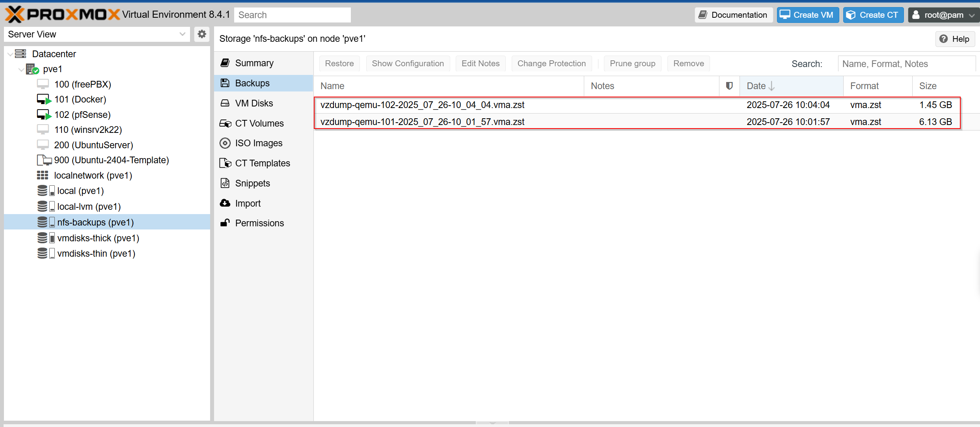980x427 pixels.
Task: Click the storage icon for local (pve1)
Action: coord(46,191)
